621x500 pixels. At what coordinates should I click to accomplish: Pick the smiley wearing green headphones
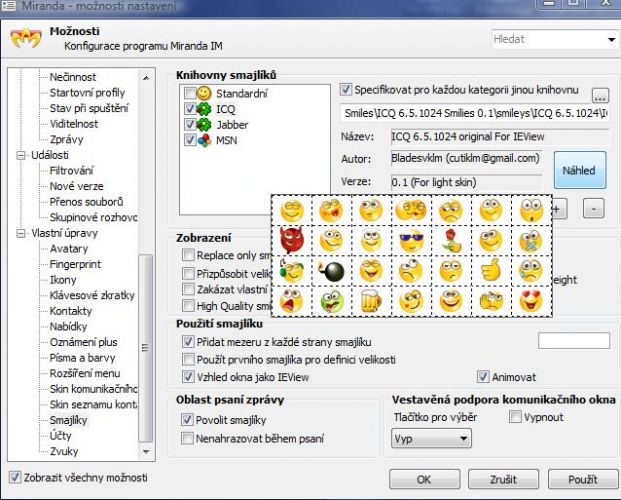[292, 271]
